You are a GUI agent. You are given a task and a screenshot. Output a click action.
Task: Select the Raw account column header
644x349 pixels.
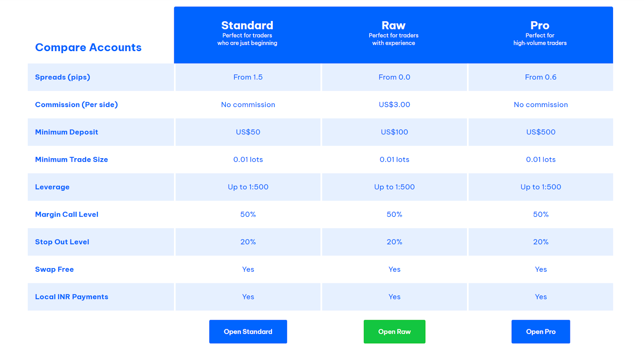[x=394, y=35]
